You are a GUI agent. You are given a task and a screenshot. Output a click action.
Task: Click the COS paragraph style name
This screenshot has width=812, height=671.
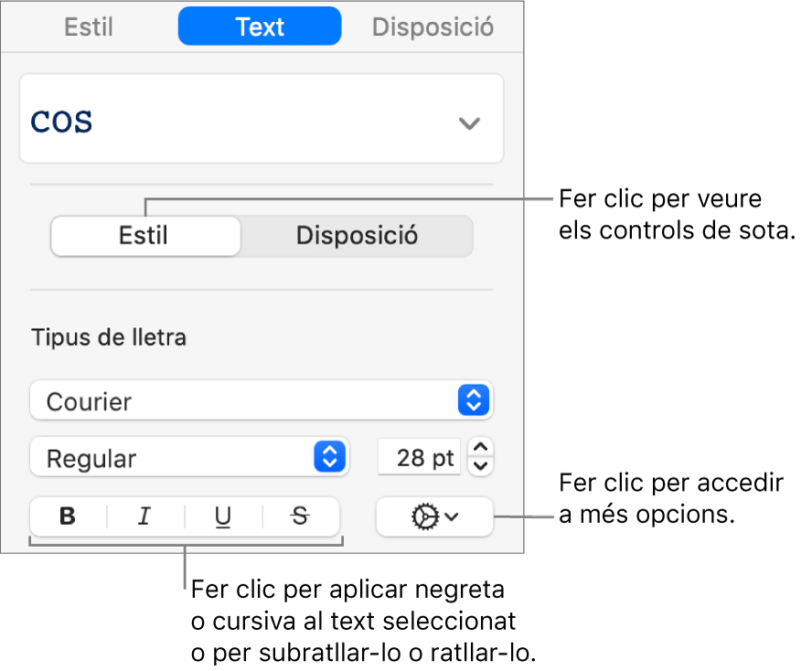64,122
